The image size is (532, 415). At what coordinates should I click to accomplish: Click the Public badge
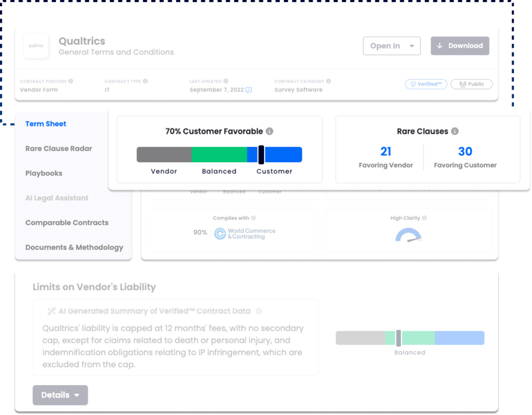(x=471, y=84)
